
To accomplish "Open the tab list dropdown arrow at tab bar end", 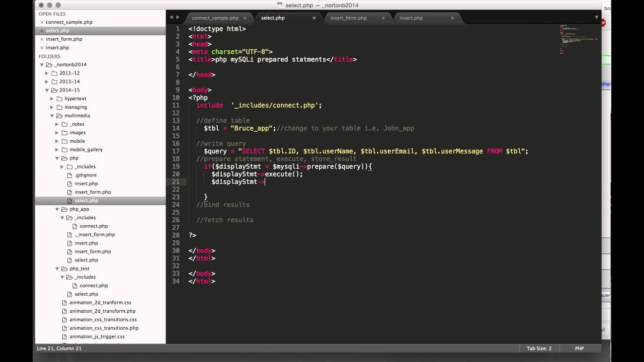I will (597, 18).
